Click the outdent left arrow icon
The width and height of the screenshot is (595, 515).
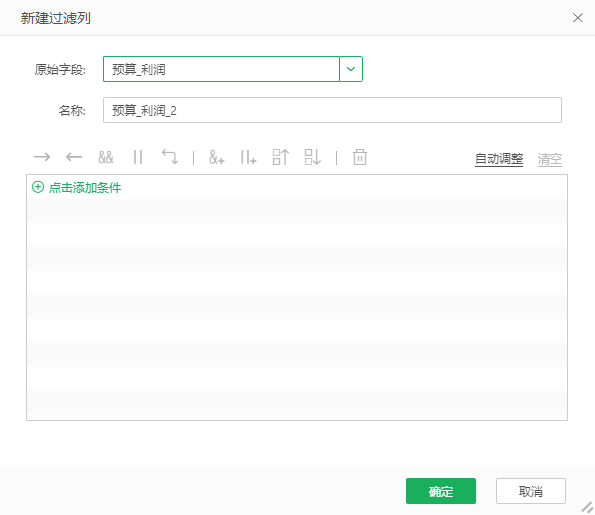pos(74,157)
